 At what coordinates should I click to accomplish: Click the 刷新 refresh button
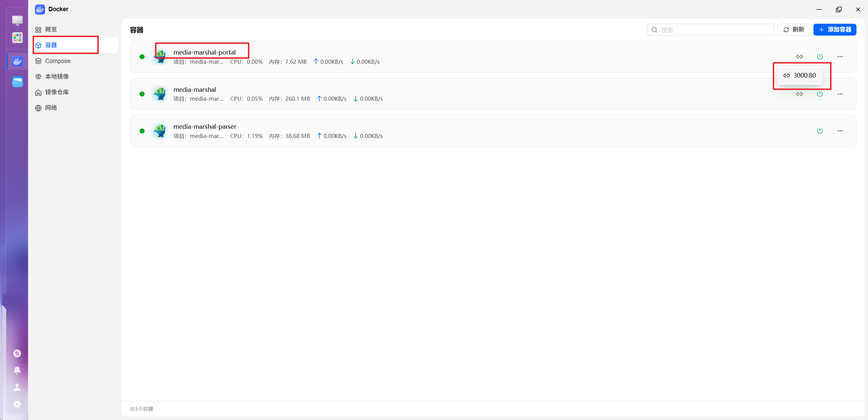point(794,30)
